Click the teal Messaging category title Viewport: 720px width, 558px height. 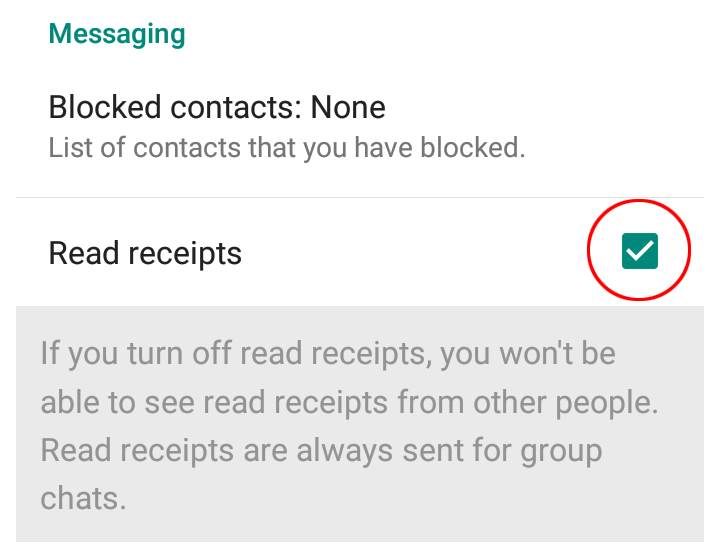117,34
